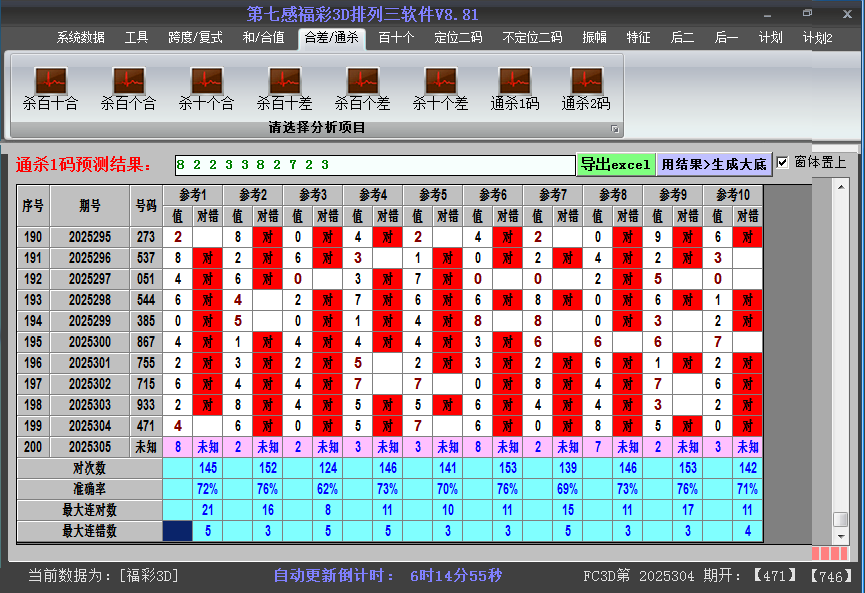Open the 系统数据 menu
The width and height of the screenshot is (865, 593).
[80, 38]
